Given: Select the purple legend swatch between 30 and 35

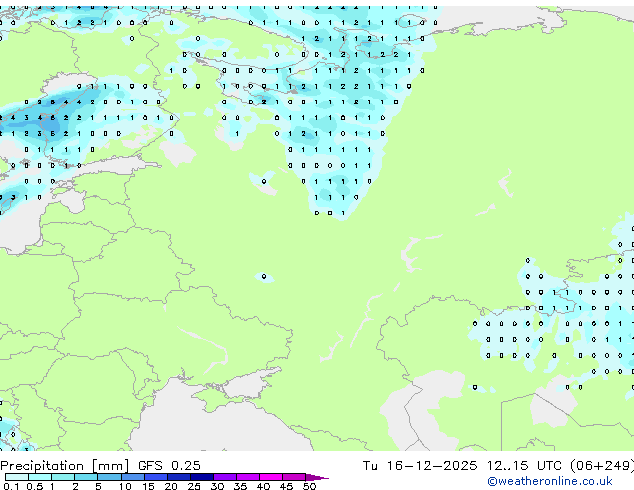Looking at the screenshot, I should click(225, 477).
